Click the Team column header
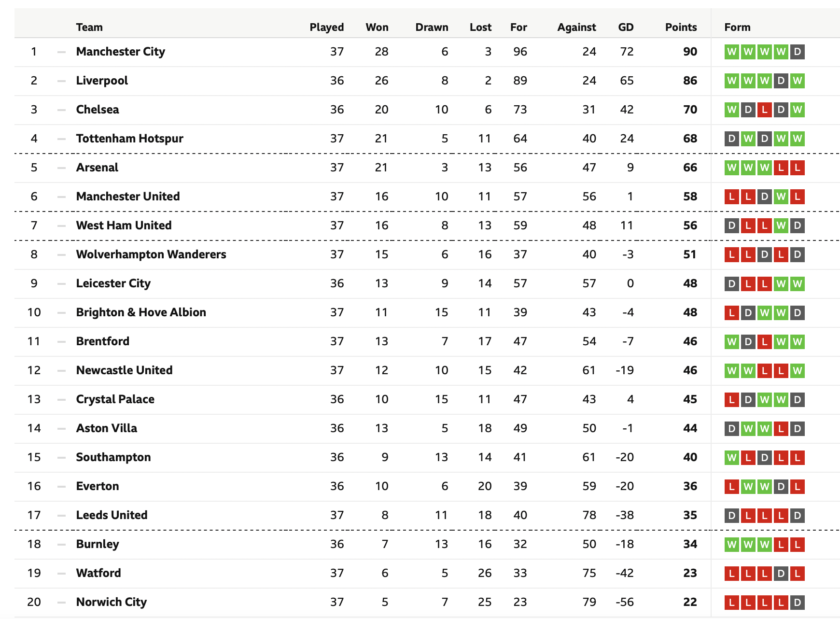 (89, 27)
